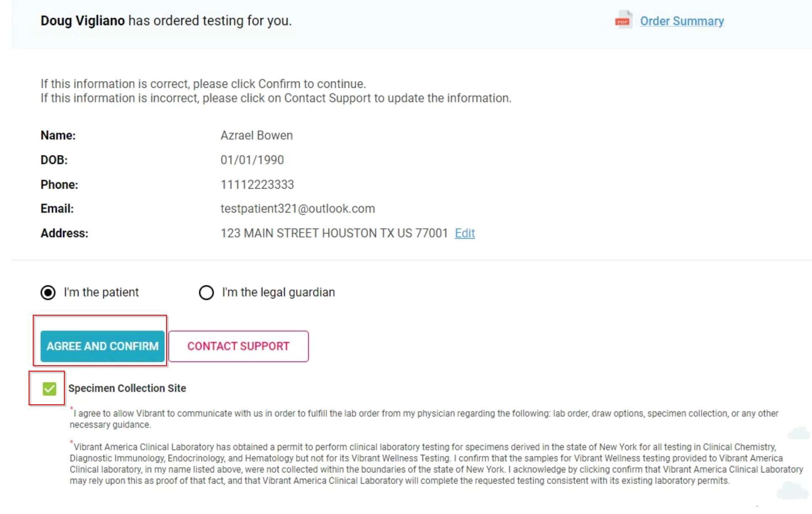Click the phone number 11112223333
This screenshot has width=812, height=514.
[257, 185]
